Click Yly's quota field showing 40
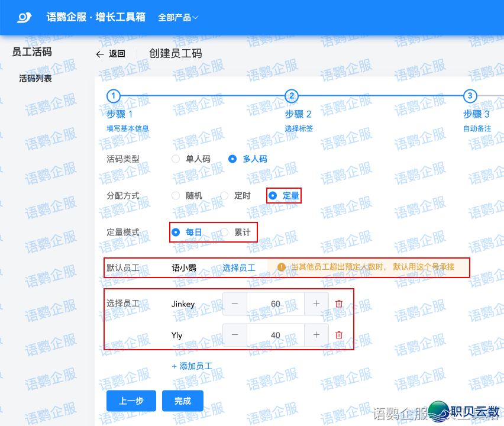The width and height of the screenshot is (504, 426). pyautogui.click(x=276, y=335)
